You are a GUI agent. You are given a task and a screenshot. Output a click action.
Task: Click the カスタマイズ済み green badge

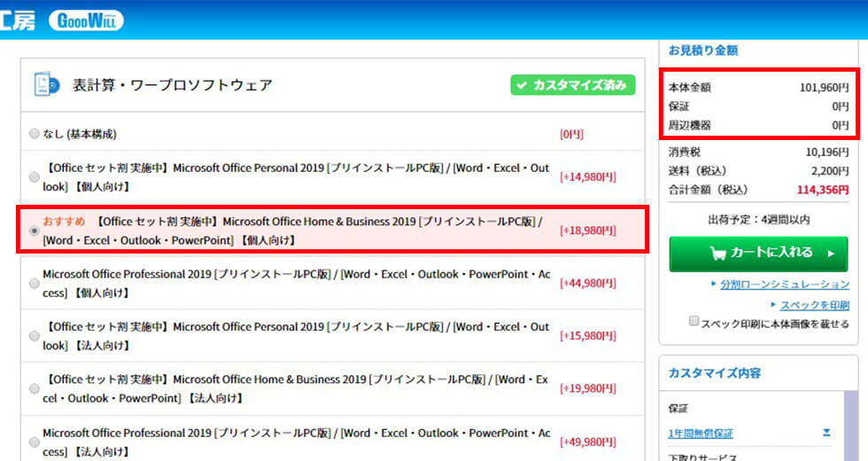point(573,85)
